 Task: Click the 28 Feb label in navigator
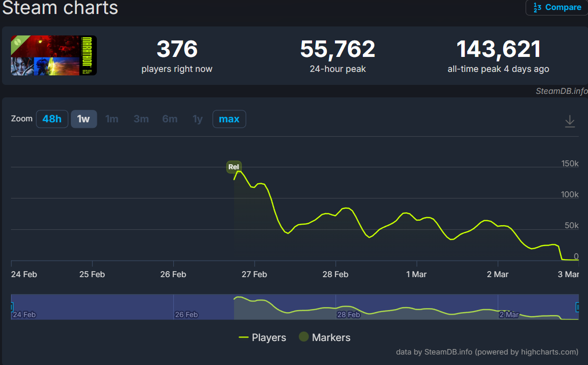pyautogui.click(x=348, y=315)
